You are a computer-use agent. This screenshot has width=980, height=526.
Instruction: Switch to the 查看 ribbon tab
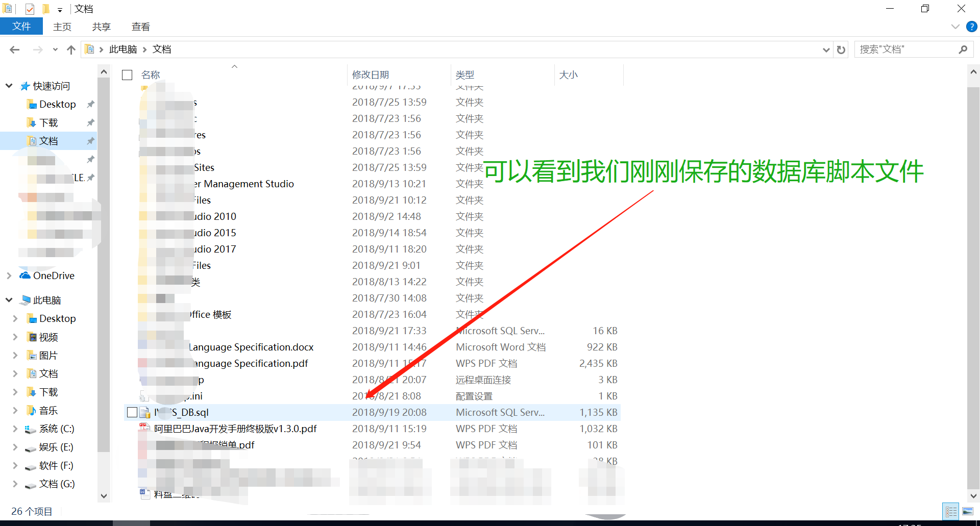click(x=141, y=27)
